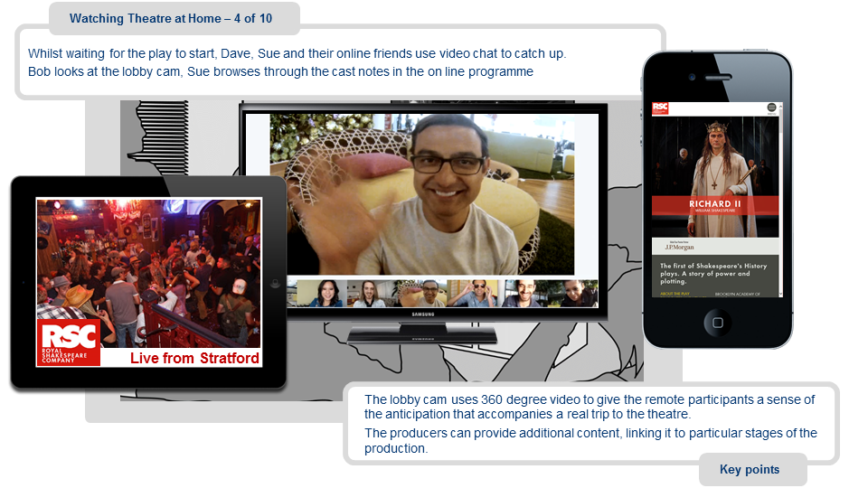Screen dimensions: 868x488
Task: Click the lobby cam video on tablet
Action: (x=149, y=262)
